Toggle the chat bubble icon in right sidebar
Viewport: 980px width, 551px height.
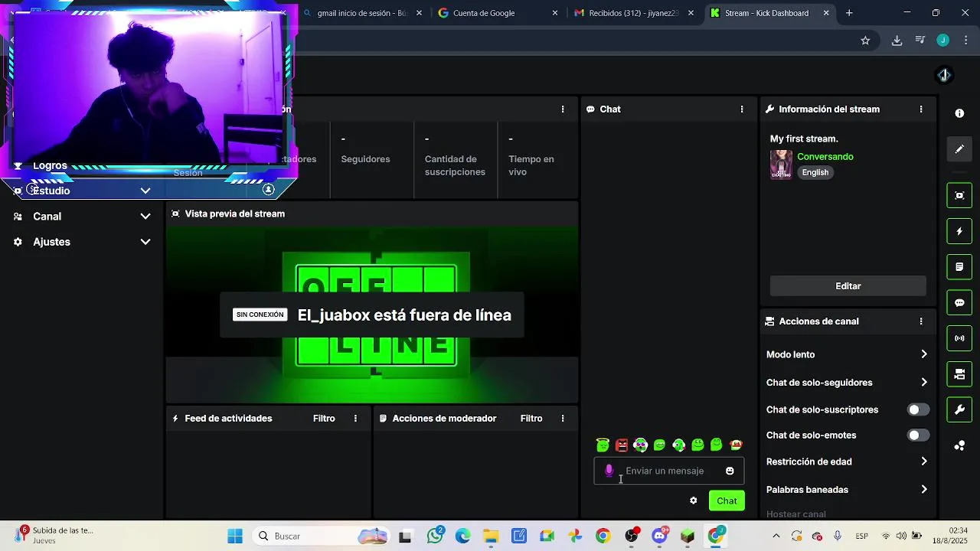pos(959,302)
